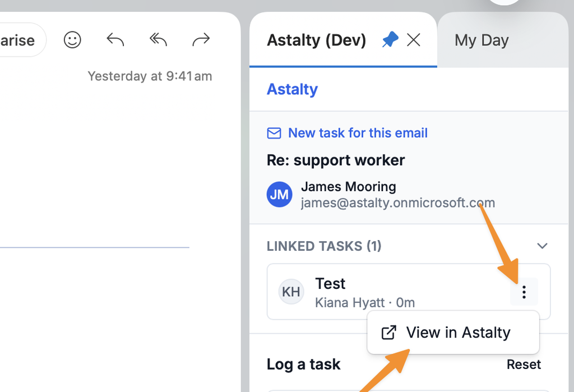574x392 pixels.
Task: Click the JM avatar for James Mooring
Action: click(279, 195)
